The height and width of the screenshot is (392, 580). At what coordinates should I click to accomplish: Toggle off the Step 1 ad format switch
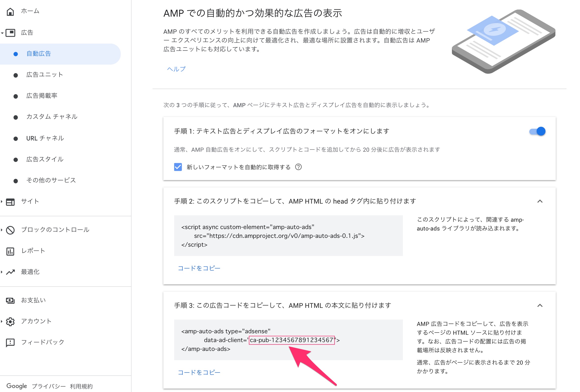pos(537,131)
